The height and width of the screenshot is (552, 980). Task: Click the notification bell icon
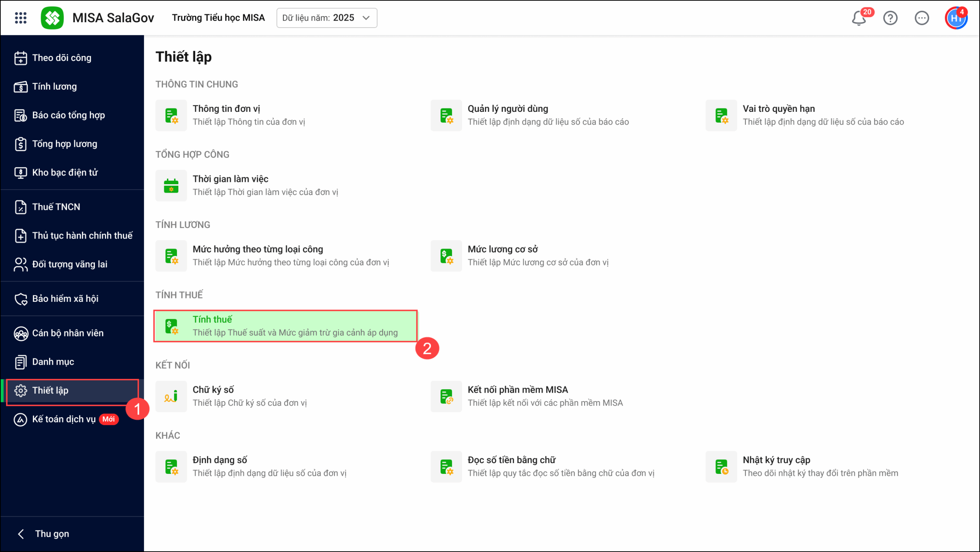[x=859, y=18]
